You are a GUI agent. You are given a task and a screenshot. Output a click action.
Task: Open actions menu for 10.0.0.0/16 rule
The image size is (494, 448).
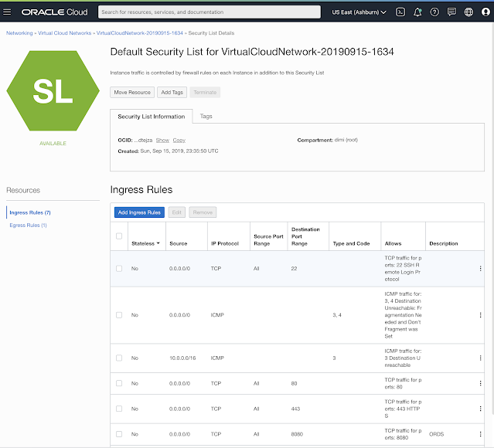coord(480,358)
